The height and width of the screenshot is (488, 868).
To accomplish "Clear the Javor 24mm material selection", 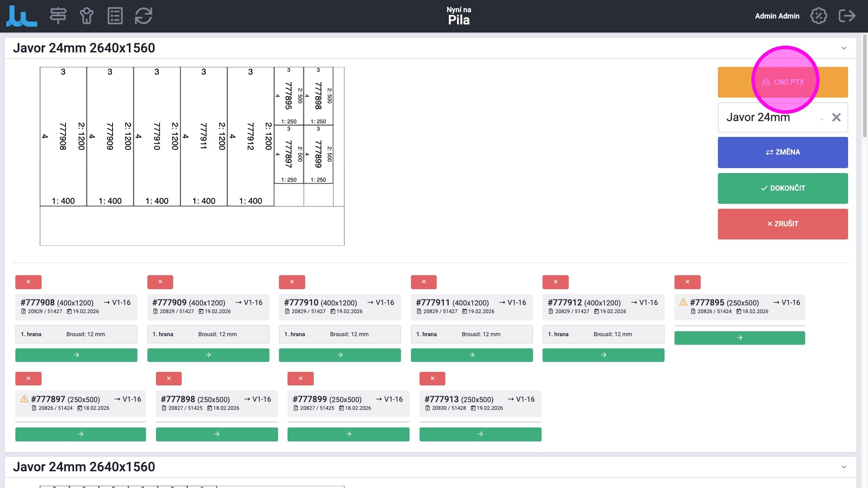I will click(x=836, y=117).
